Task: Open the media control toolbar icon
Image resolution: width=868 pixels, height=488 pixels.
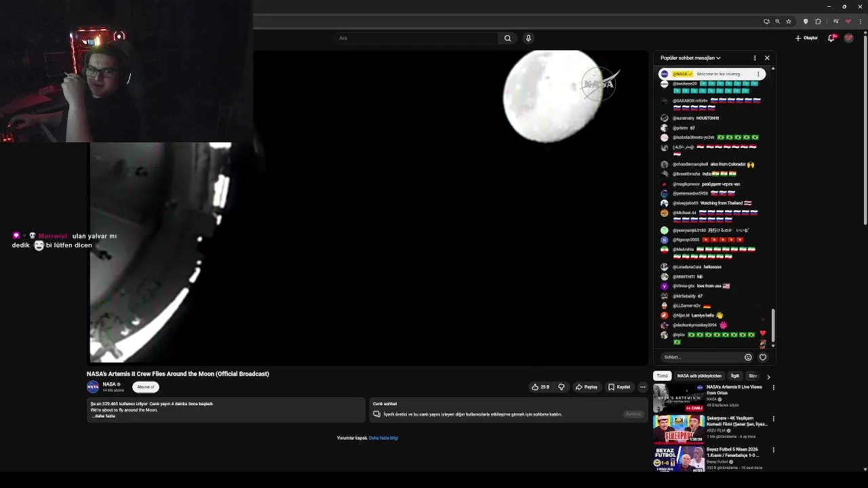Action: click(835, 21)
